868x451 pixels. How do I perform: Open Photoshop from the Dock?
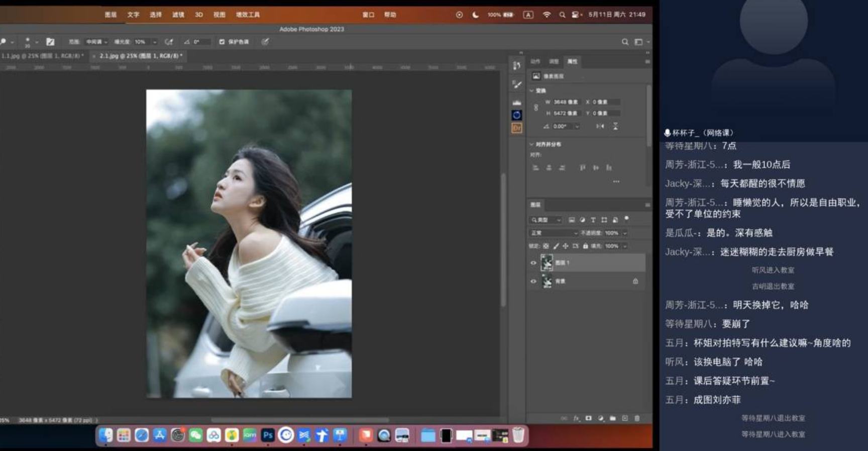[268, 435]
